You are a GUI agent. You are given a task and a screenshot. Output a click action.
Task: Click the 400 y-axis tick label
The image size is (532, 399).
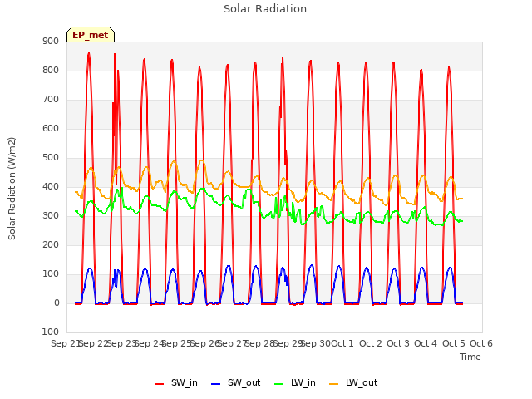point(51,186)
